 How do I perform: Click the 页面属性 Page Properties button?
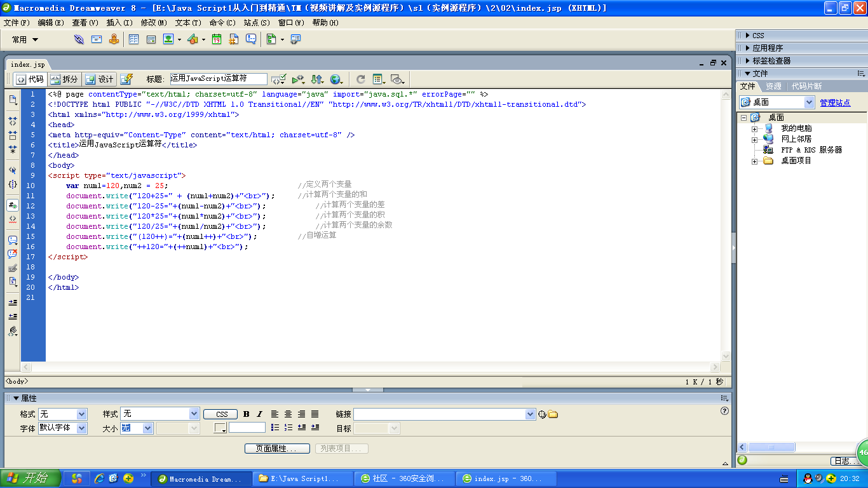tap(277, 449)
